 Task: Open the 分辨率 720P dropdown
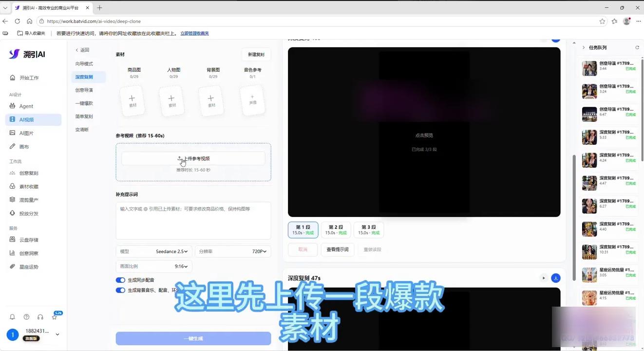pyautogui.click(x=233, y=252)
